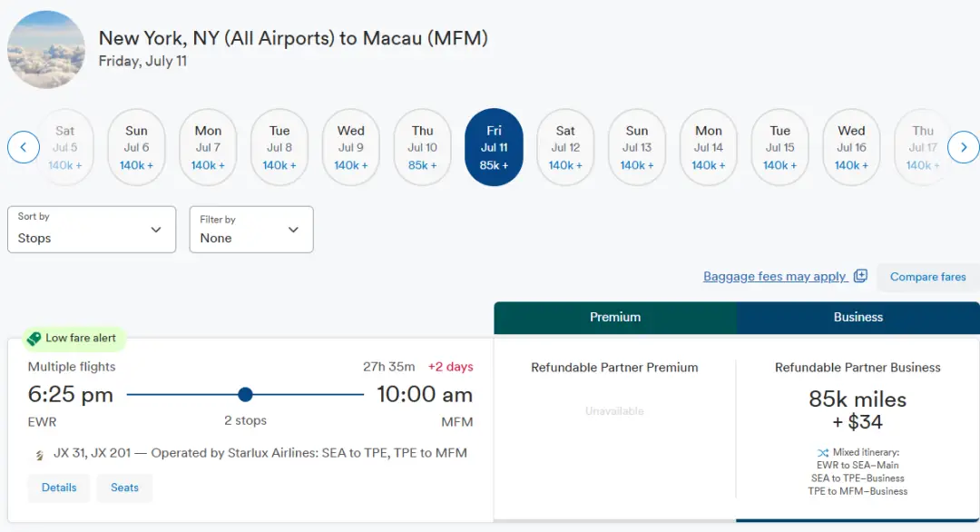Image resolution: width=980 pixels, height=532 pixels.
Task: Select the 85k miles Business fare
Action: [x=857, y=410]
